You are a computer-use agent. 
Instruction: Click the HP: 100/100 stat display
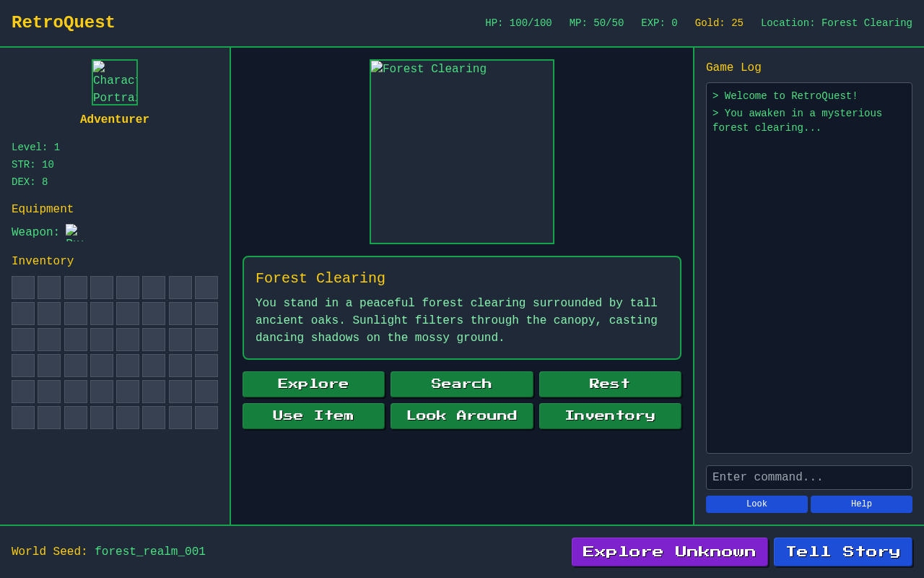point(518,22)
